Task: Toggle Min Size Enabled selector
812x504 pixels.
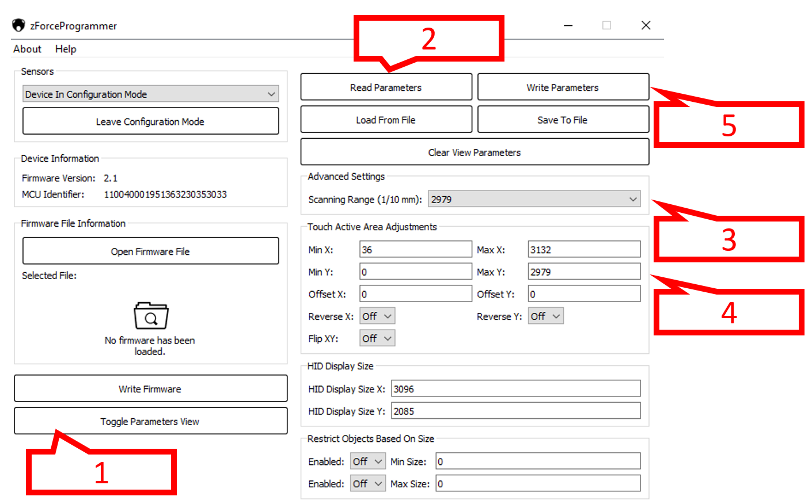Action: (367, 462)
